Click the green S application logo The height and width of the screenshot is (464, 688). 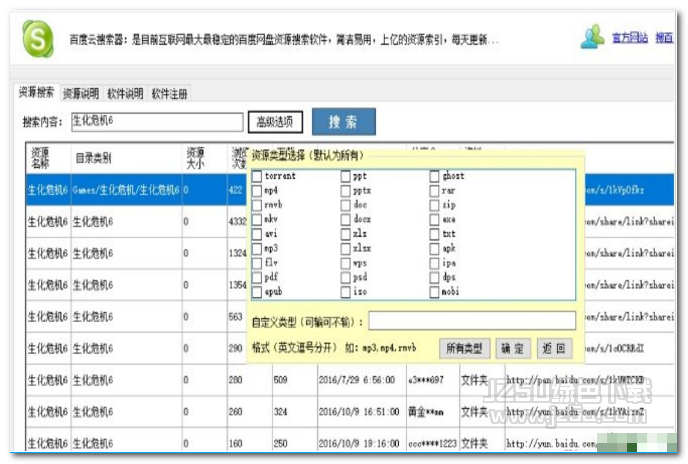tap(38, 39)
